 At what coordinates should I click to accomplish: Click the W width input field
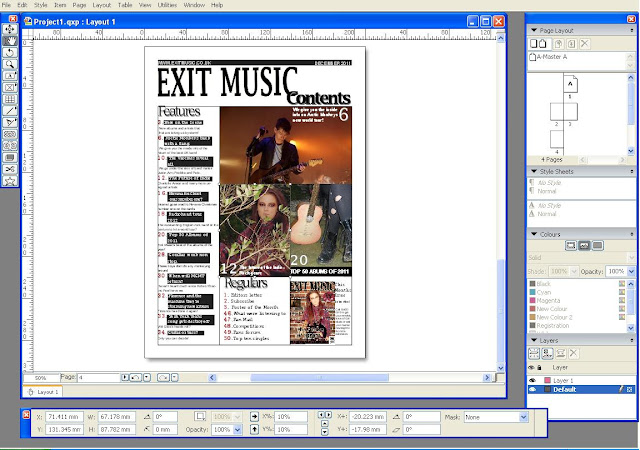[116, 417]
